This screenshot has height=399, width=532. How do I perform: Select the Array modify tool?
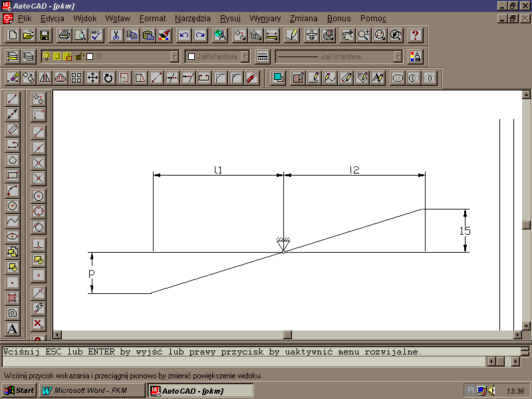pyautogui.click(x=76, y=78)
